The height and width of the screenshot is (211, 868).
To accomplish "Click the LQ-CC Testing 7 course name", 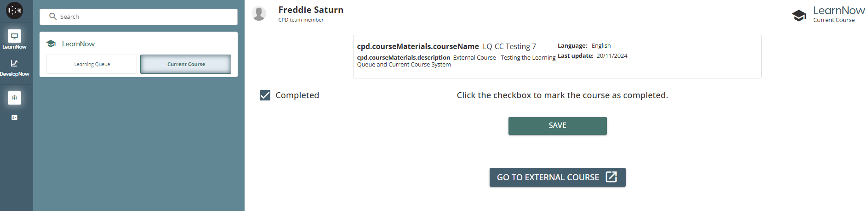I will 509,46.
